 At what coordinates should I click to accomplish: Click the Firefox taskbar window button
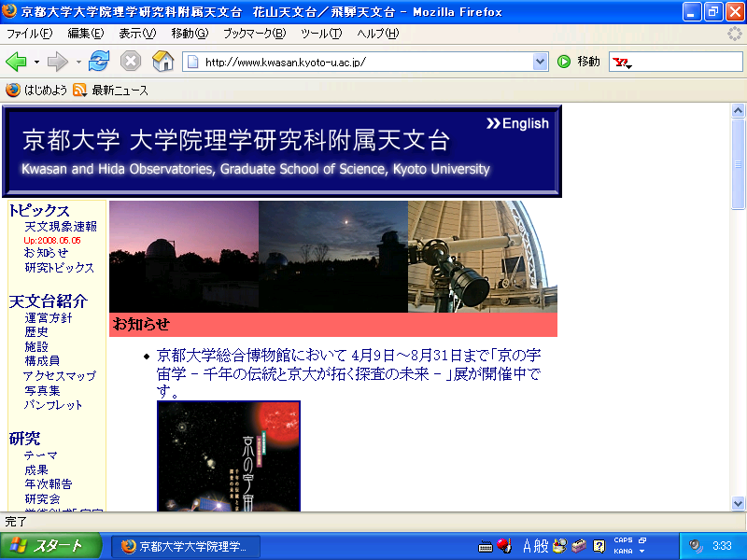186,546
